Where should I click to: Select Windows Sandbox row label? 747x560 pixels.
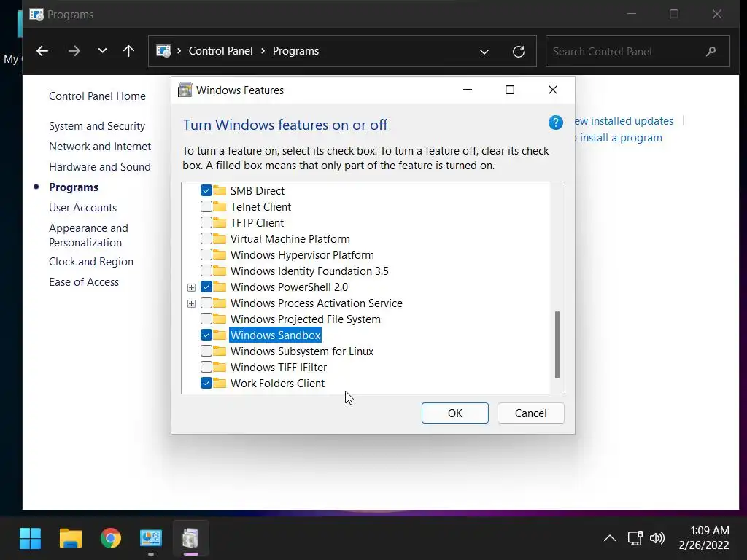point(275,335)
